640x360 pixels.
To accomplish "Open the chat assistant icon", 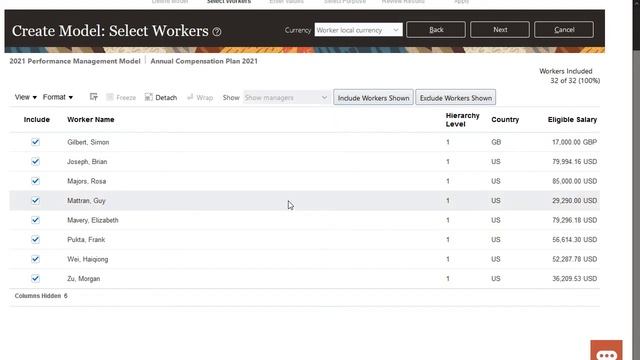I will (607, 350).
